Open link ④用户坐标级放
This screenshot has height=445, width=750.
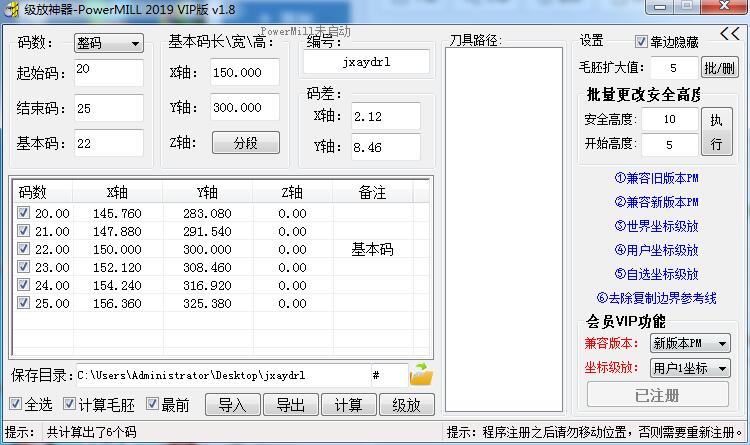(657, 250)
